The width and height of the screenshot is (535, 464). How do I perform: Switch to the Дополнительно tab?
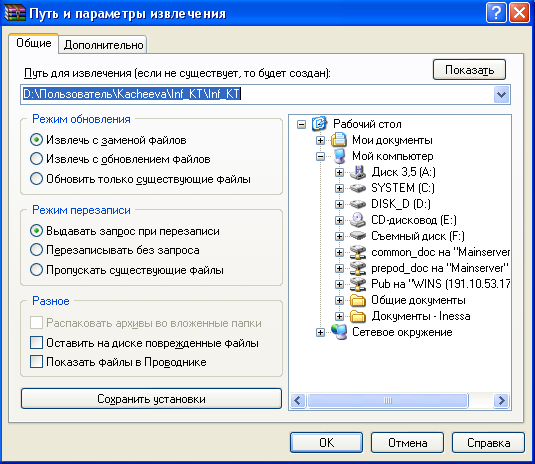103,45
